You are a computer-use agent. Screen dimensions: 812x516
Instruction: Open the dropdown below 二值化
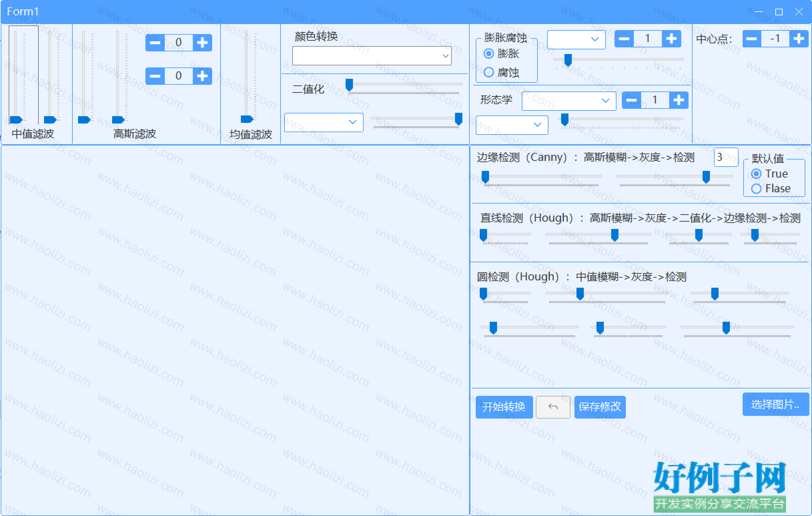click(x=324, y=122)
